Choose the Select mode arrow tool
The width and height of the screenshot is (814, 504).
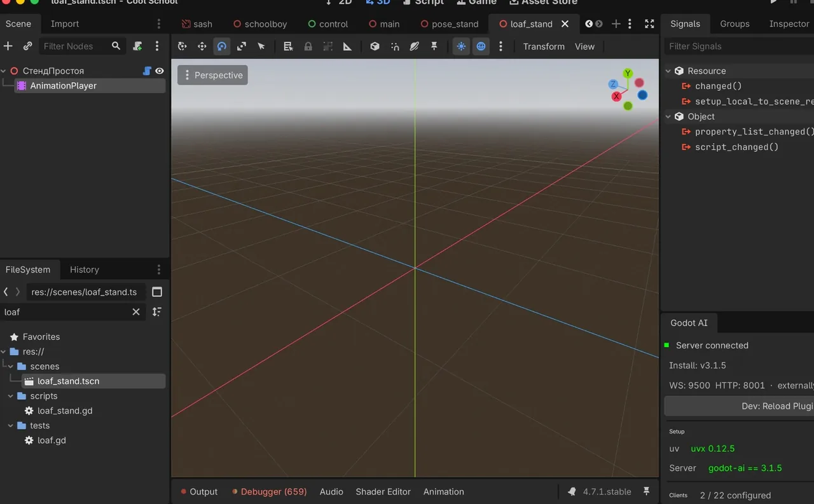[x=261, y=46]
